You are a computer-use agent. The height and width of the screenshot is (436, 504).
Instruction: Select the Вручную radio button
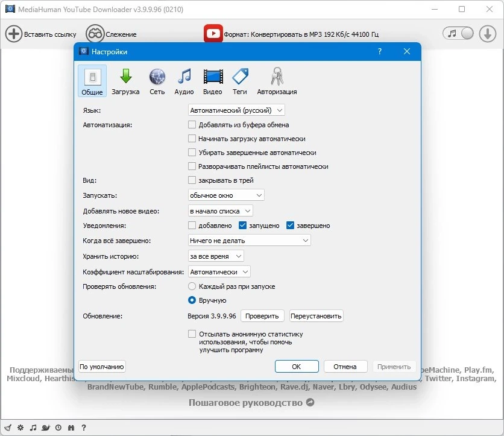pyautogui.click(x=192, y=300)
